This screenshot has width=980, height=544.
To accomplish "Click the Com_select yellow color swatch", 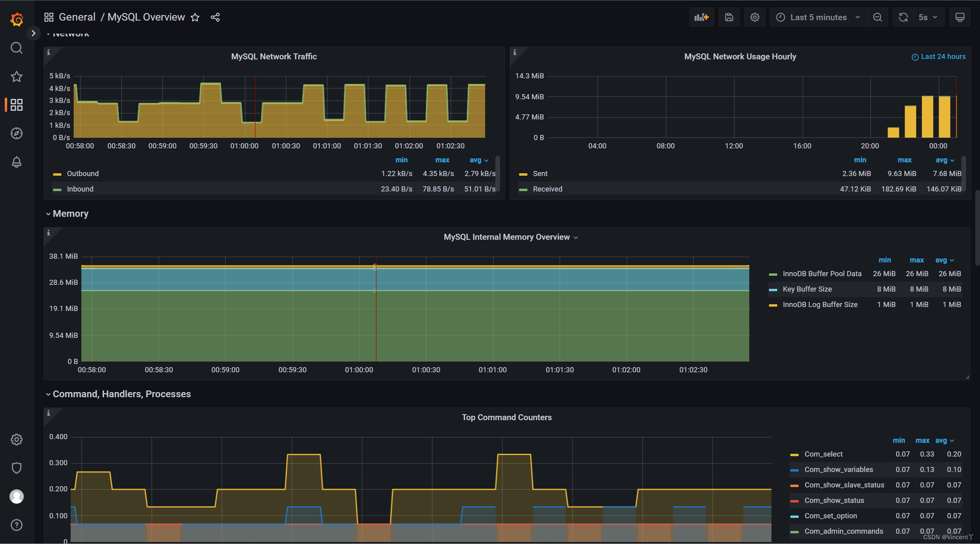I will point(794,455).
